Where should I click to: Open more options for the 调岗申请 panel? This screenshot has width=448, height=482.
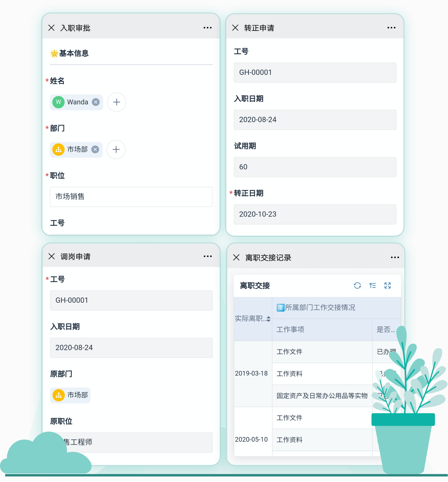tap(208, 256)
